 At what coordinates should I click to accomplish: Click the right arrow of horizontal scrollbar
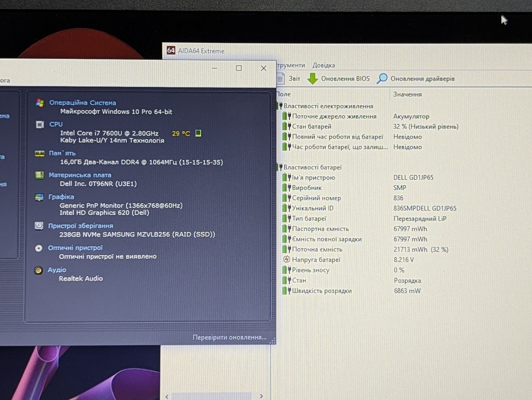261,396
